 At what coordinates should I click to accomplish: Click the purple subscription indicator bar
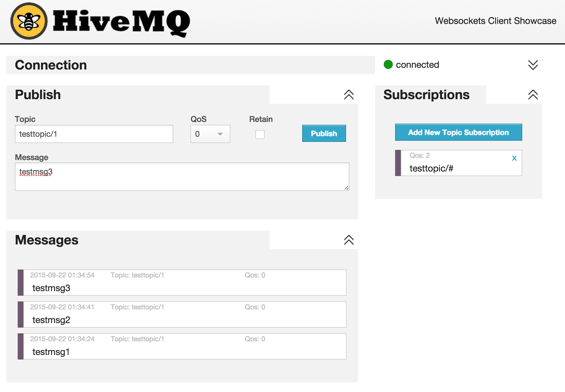coord(398,163)
